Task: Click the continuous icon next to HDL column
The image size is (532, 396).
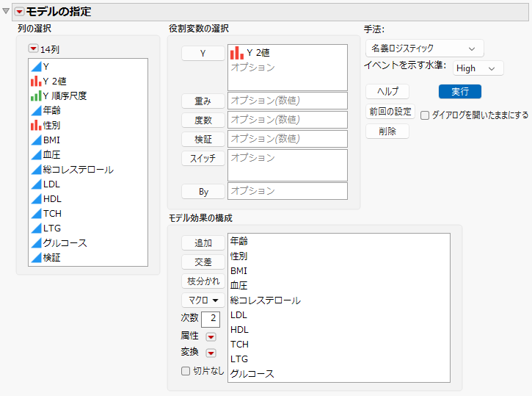Action: 36,198
